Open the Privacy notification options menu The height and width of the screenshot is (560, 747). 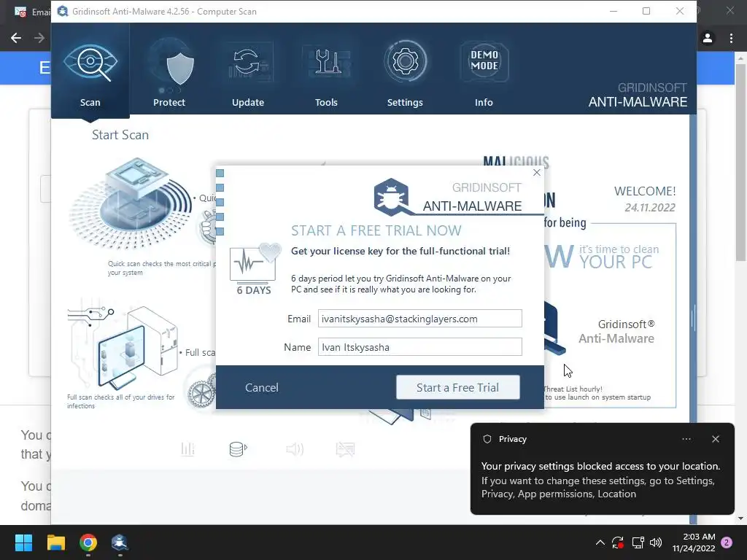(x=686, y=439)
